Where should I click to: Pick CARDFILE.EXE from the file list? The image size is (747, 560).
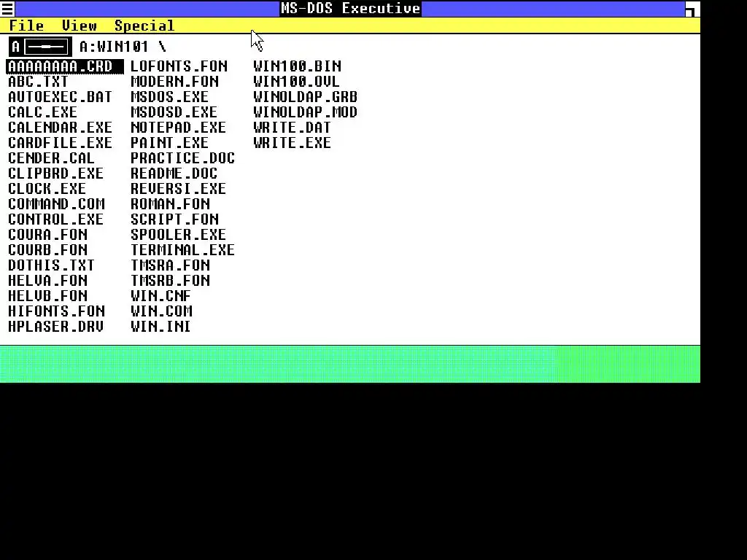tap(60, 142)
